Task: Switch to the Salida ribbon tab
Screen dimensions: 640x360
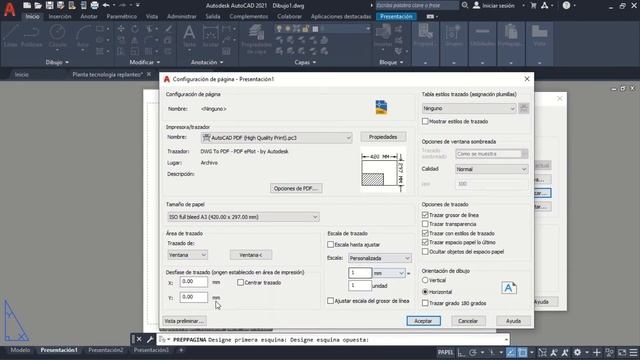Action: coord(213,17)
